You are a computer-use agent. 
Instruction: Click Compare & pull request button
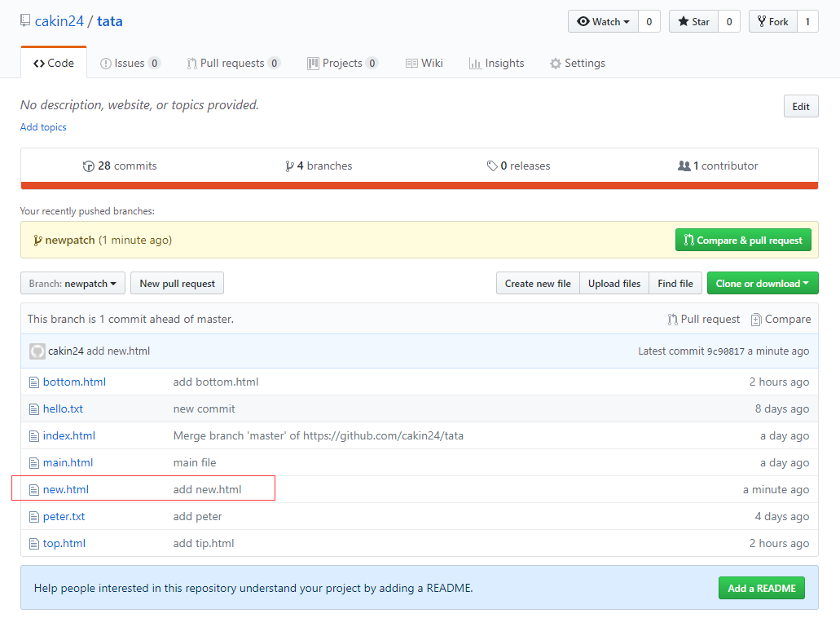click(743, 240)
